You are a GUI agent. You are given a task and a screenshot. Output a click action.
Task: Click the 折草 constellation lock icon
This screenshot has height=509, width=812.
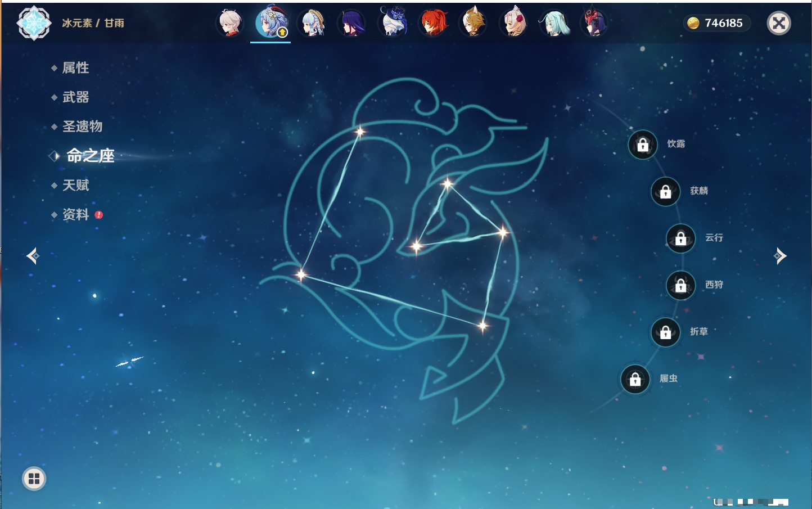[665, 332]
